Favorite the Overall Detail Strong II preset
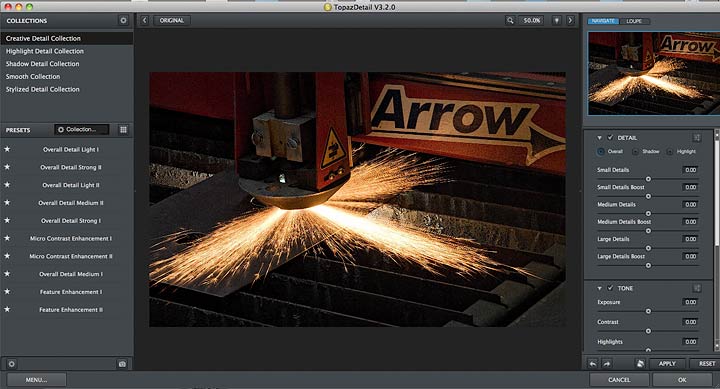Image resolution: width=720 pixels, height=389 pixels. [7, 167]
